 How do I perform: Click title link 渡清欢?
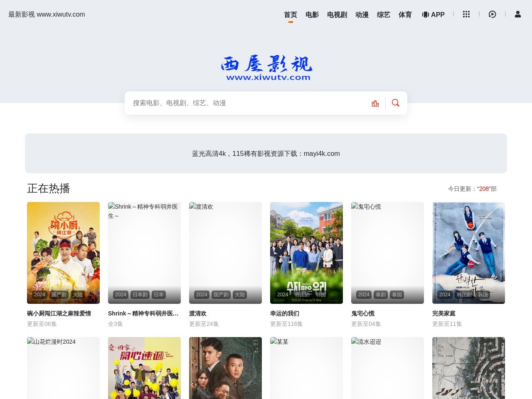coord(198,313)
